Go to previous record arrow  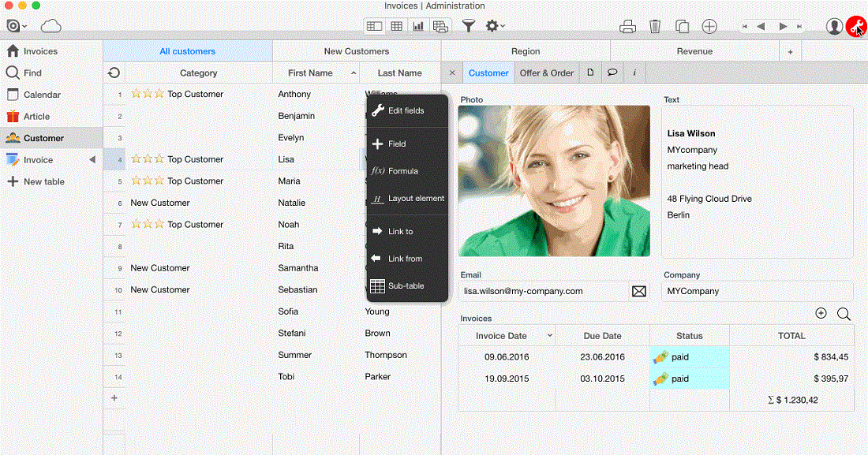761,26
